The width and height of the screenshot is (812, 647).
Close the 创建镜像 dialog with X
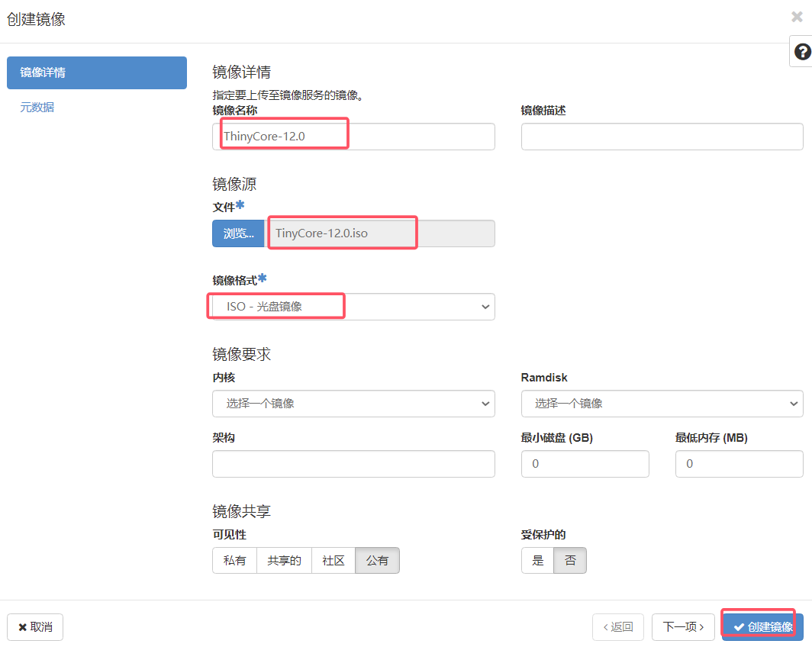797,17
